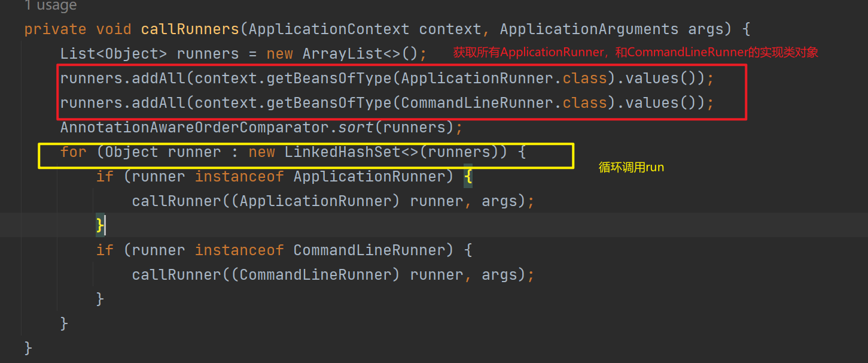
Task: Click the highlighted closing brace at the caret
Action: click(100, 226)
